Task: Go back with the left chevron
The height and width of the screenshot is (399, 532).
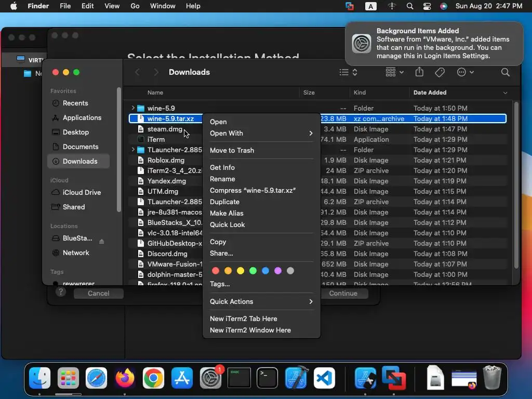Action: 137,72
